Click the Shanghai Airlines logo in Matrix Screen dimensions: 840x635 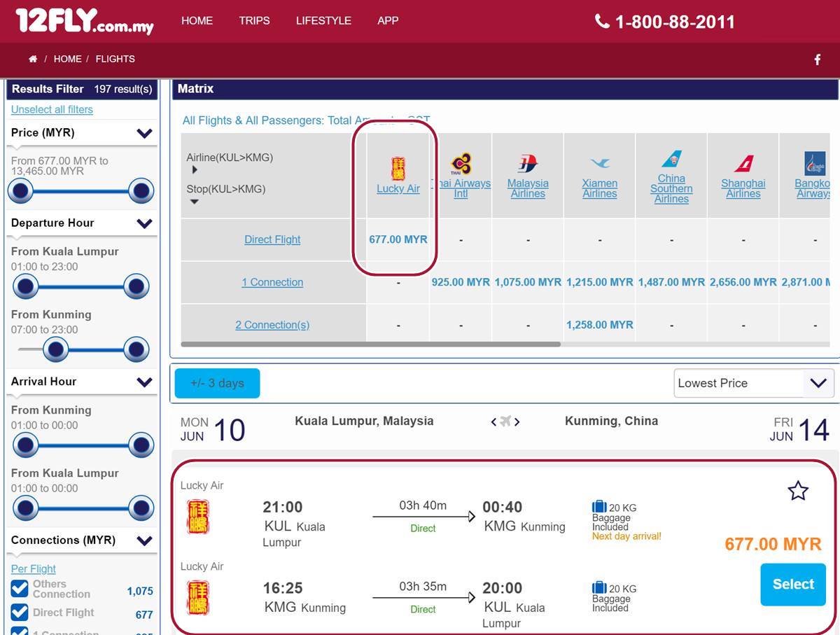pyautogui.click(x=743, y=164)
